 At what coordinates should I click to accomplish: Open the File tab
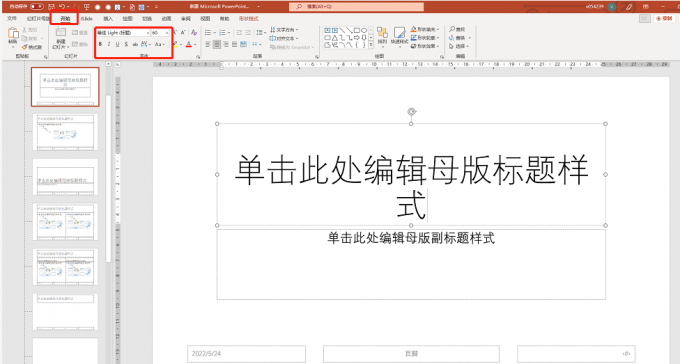pos(12,19)
